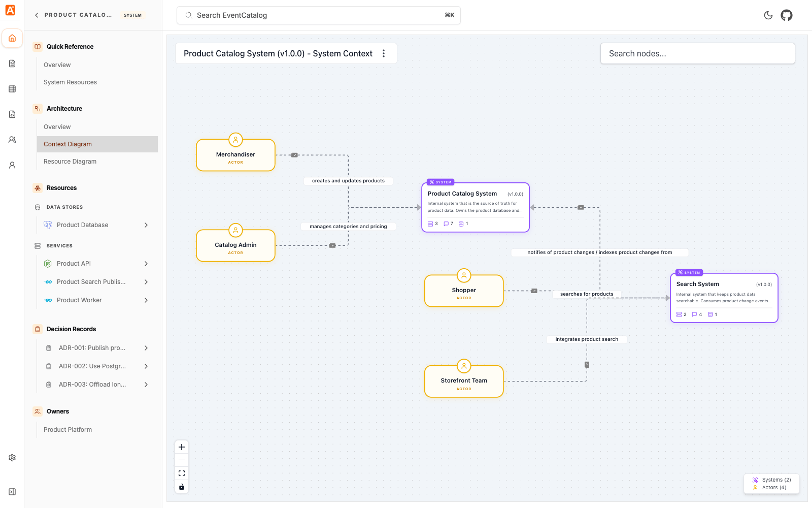Image resolution: width=812 pixels, height=508 pixels.
Task: Zoom out on the diagram canvas
Action: coord(182,460)
